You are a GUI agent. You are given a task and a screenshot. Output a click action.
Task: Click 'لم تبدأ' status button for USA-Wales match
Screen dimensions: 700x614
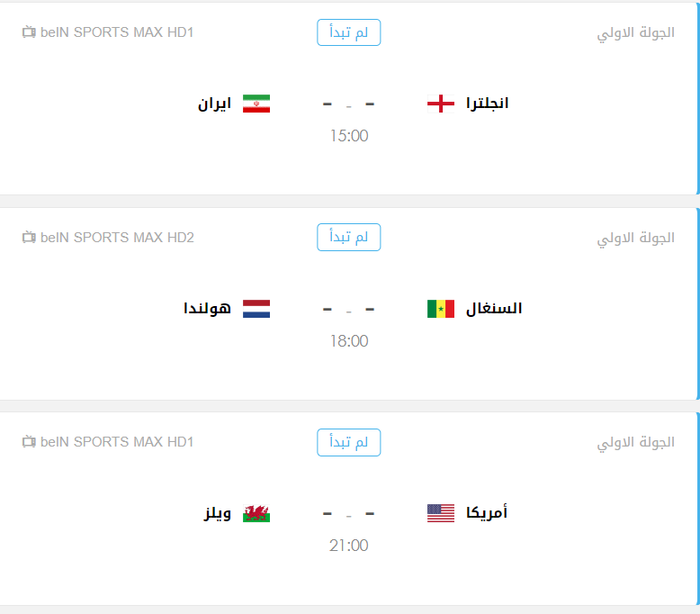[x=349, y=442]
